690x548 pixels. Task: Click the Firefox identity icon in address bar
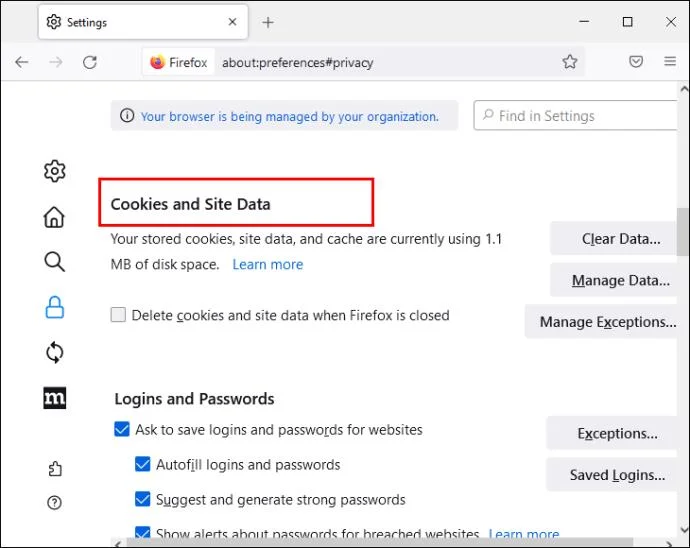point(179,63)
